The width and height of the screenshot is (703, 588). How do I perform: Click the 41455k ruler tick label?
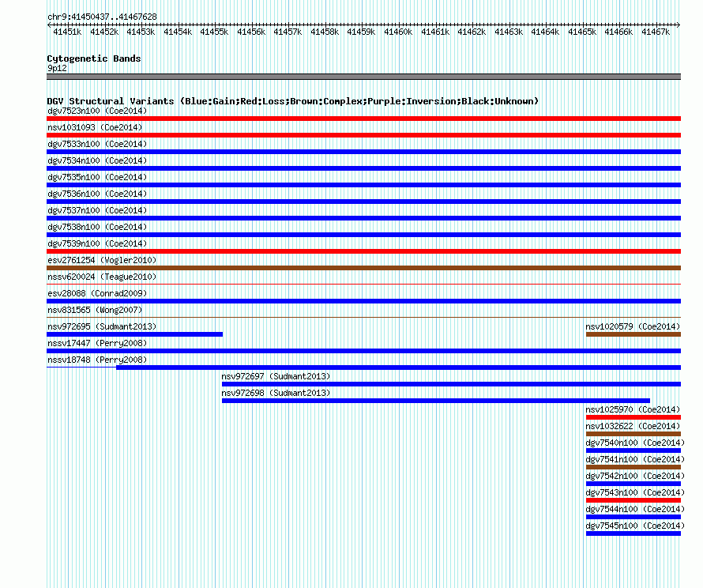click(214, 32)
